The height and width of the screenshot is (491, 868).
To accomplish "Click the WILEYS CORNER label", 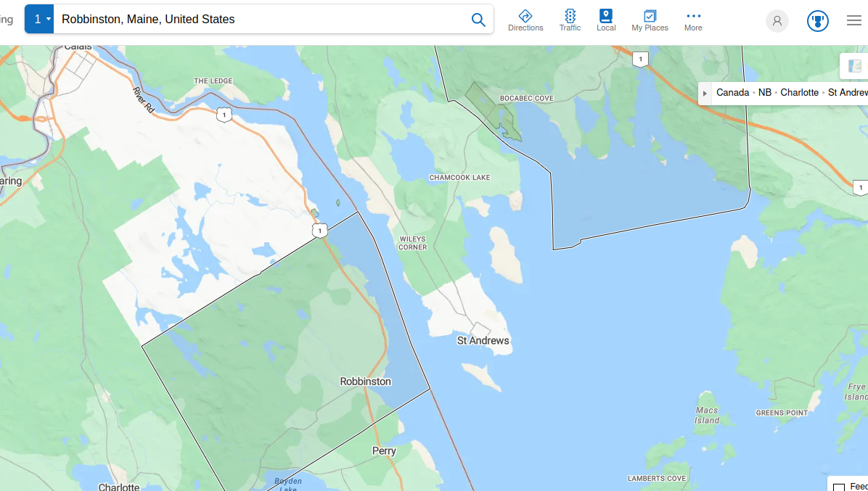I will (x=412, y=243).
